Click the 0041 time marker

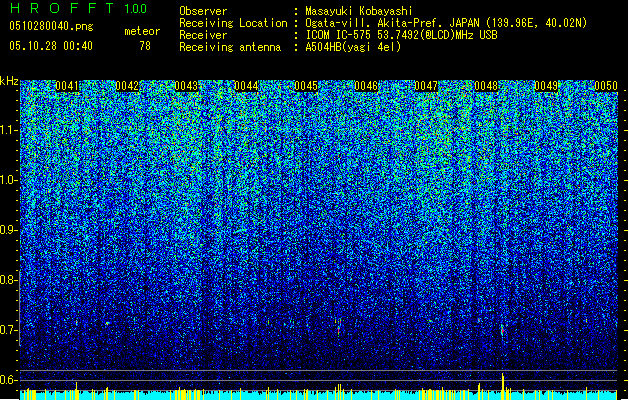tap(67, 86)
